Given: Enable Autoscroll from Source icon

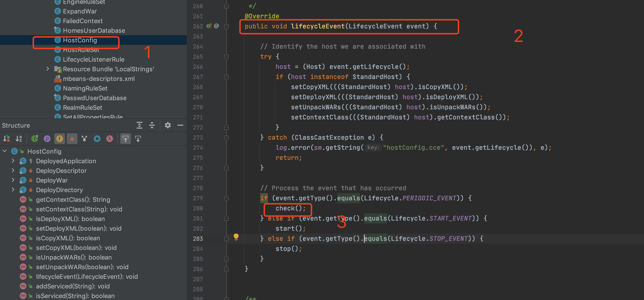Looking at the screenshot, I should click(x=138, y=138).
